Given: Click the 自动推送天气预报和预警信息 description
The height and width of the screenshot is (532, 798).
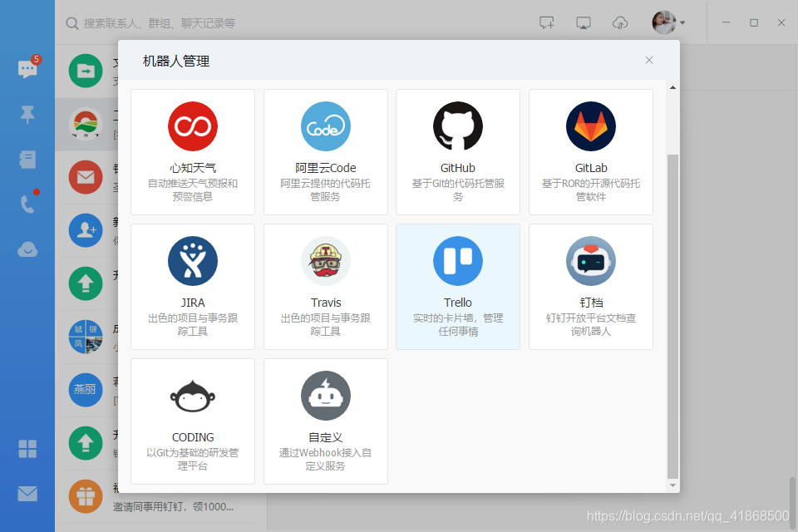Looking at the screenshot, I should click(x=193, y=190).
